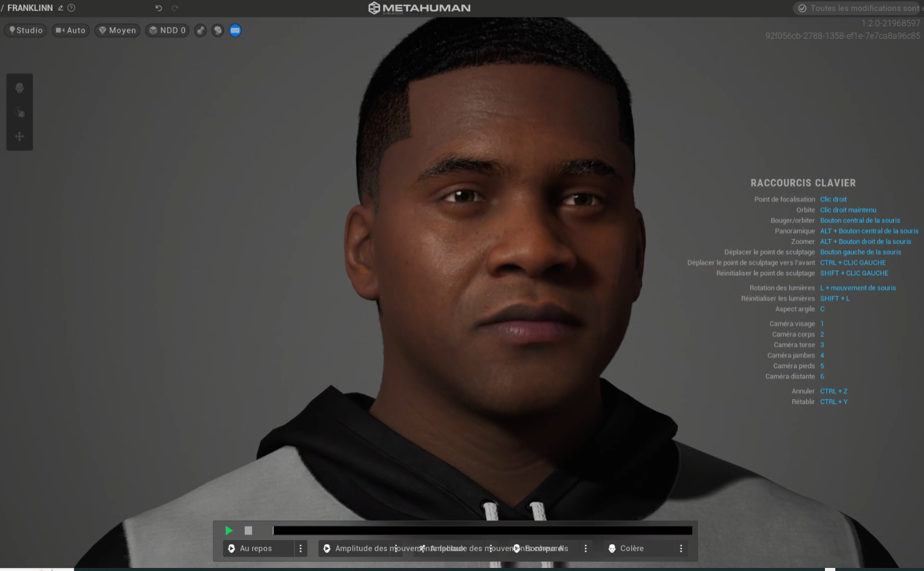Screen dimensions: 924x571
Task: Select the first Amplitude des mouvements animation
Action: [x=354, y=549]
